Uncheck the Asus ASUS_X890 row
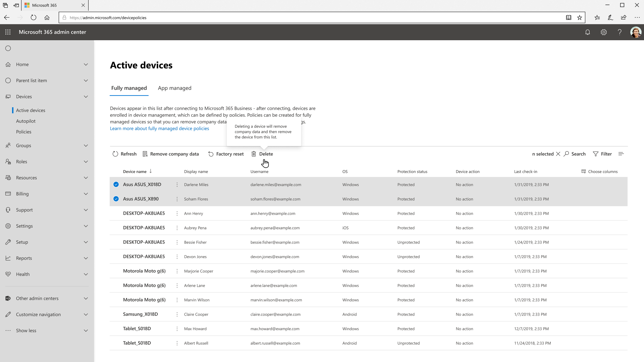This screenshot has height=362, width=644. click(x=116, y=199)
